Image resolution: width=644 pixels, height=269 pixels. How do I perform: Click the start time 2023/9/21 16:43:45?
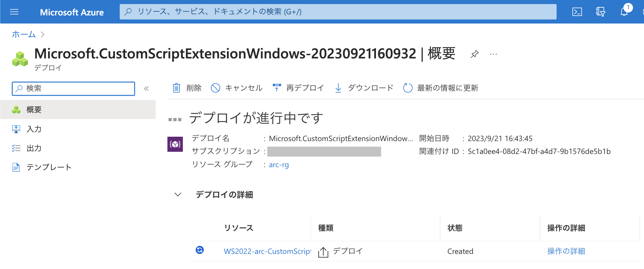point(500,139)
